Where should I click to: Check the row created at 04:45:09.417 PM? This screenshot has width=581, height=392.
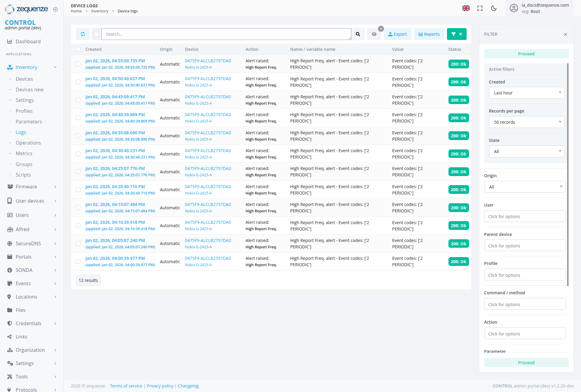click(x=78, y=100)
